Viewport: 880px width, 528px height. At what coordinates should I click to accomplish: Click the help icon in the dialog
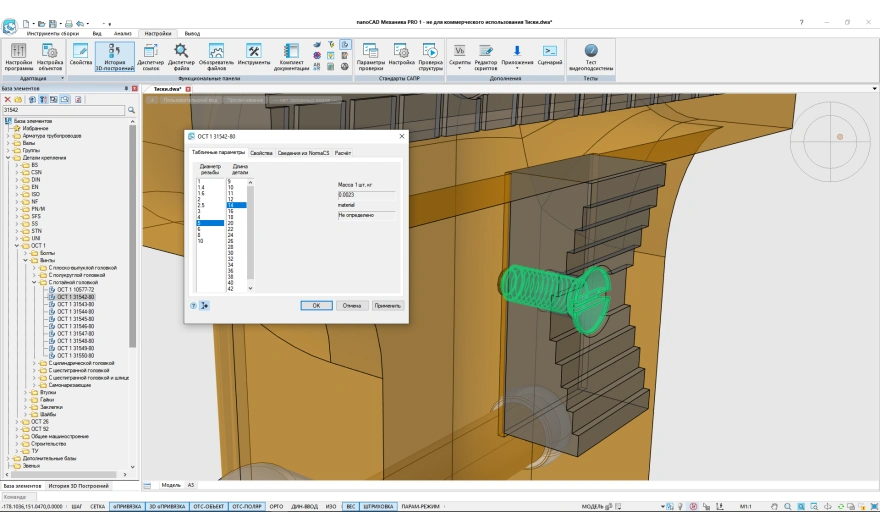(193, 305)
